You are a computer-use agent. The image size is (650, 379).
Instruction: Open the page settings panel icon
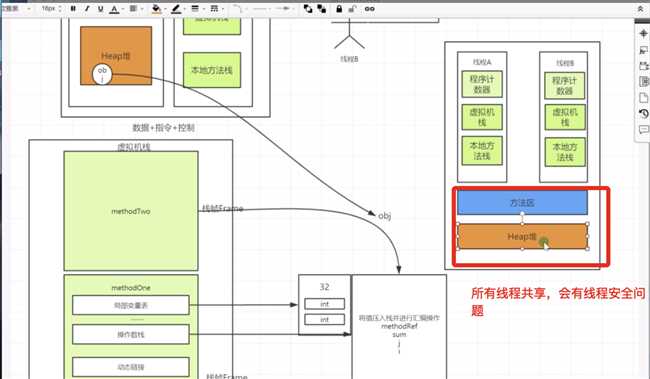643,98
